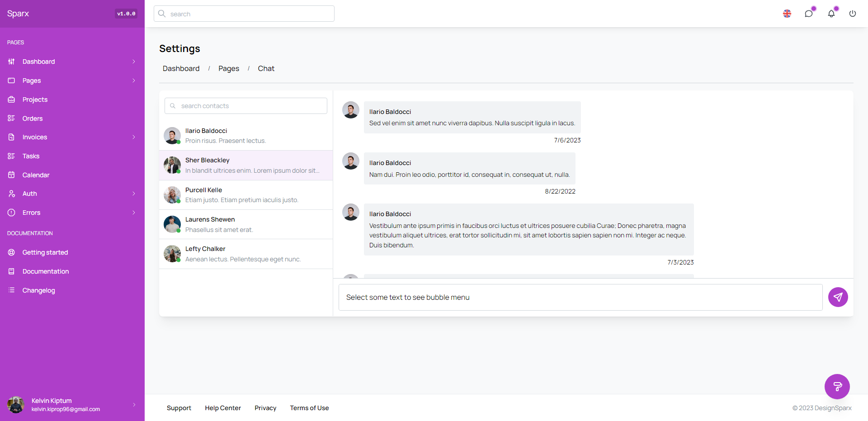868x421 pixels.
Task: Click the language flag icon
Action: coord(787,14)
